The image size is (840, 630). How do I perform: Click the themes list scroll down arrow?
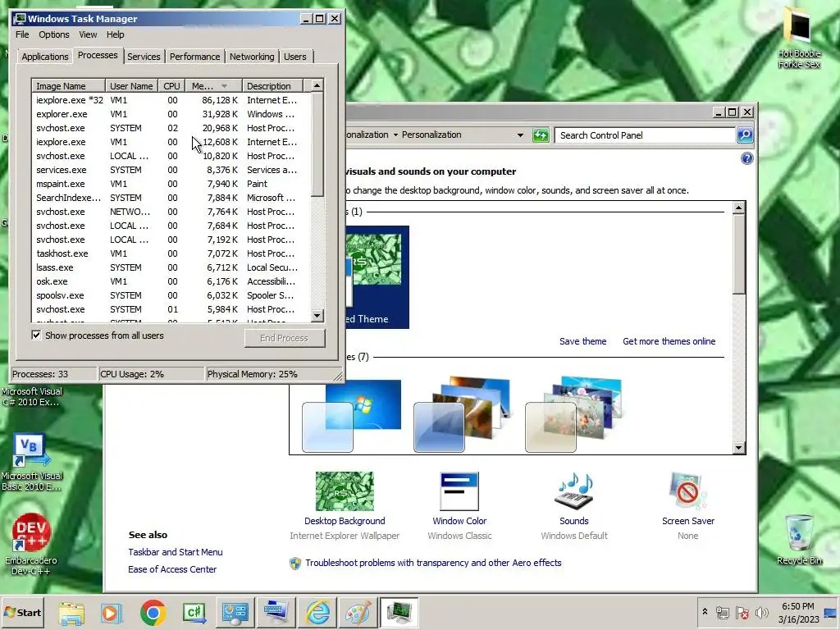(739, 447)
